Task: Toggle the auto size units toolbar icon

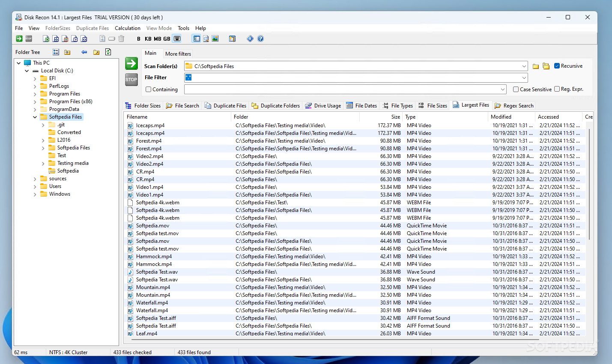Action: (177, 39)
